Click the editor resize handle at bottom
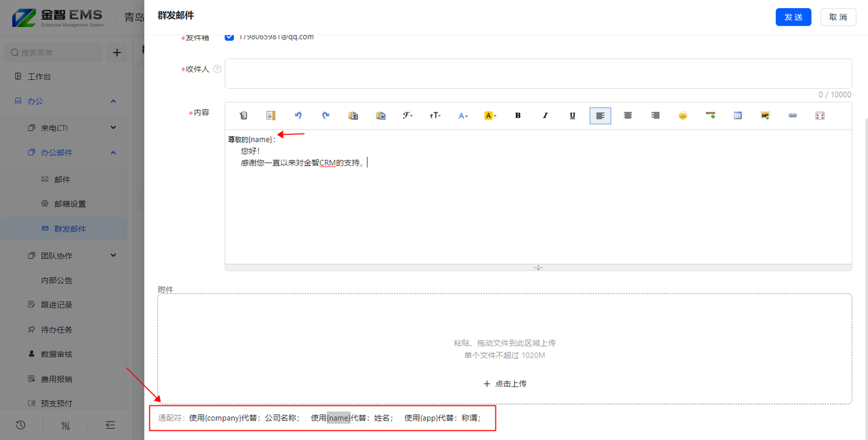 pyautogui.click(x=538, y=268)
